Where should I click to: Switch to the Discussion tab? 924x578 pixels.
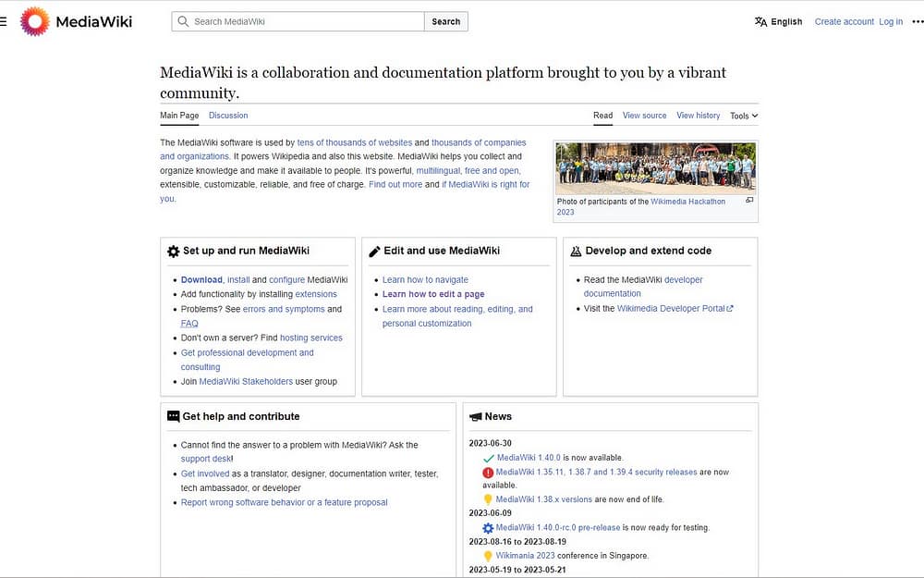tap(228, 116)
